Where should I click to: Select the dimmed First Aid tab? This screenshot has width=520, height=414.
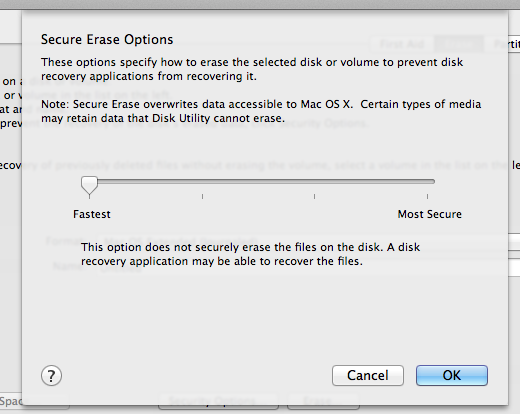(402, 44)
